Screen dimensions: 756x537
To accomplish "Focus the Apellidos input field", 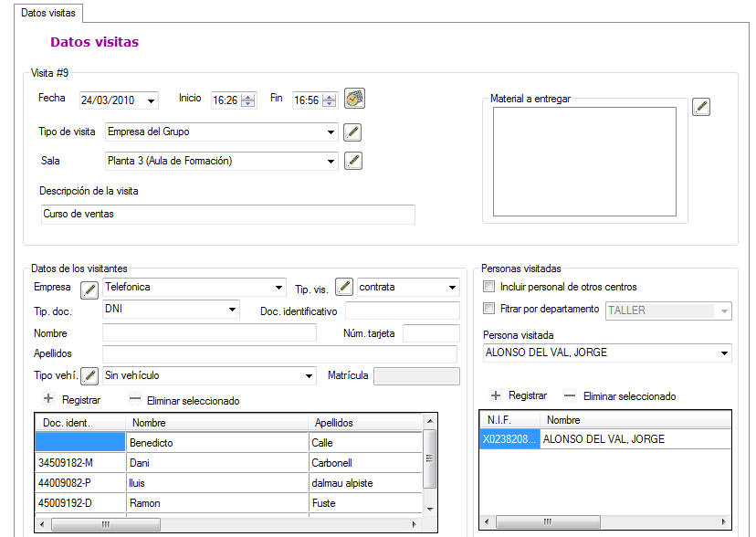I will [x=279, y=353].
